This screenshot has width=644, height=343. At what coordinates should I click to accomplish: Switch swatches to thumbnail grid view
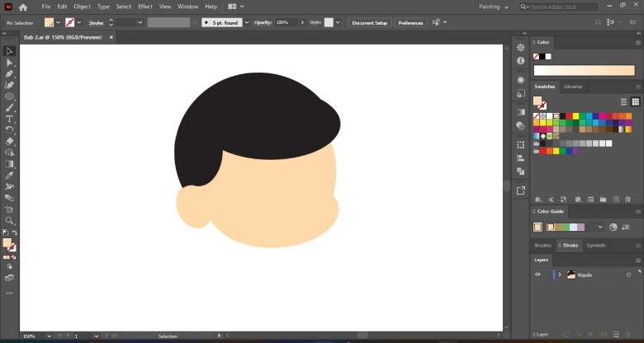[x=636, y=101]
